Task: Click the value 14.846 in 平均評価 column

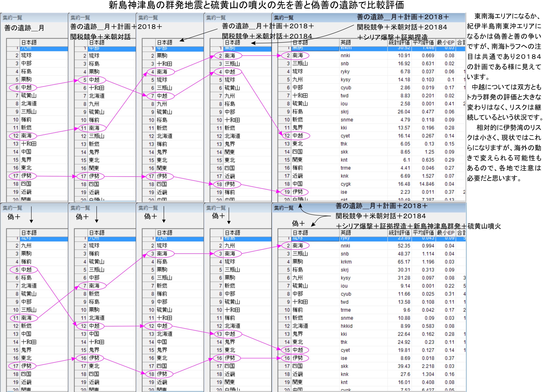Action: click(x=426, y=184)
